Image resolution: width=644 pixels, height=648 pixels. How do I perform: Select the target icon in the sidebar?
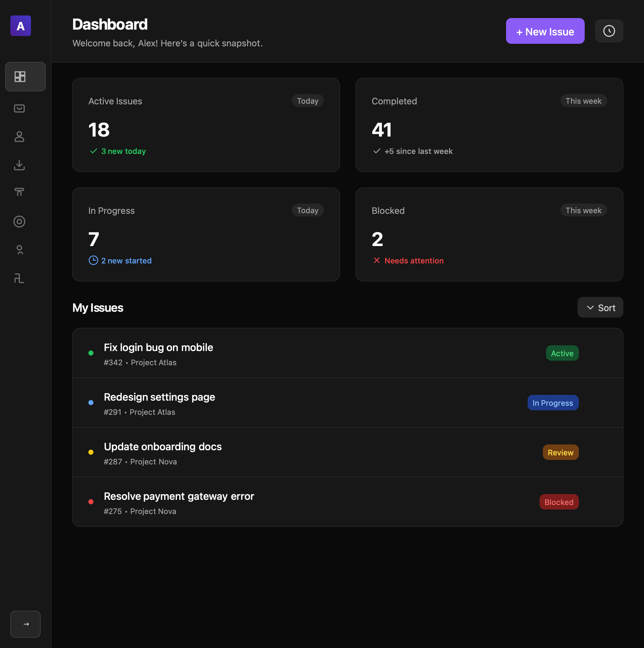click(19, 221)
